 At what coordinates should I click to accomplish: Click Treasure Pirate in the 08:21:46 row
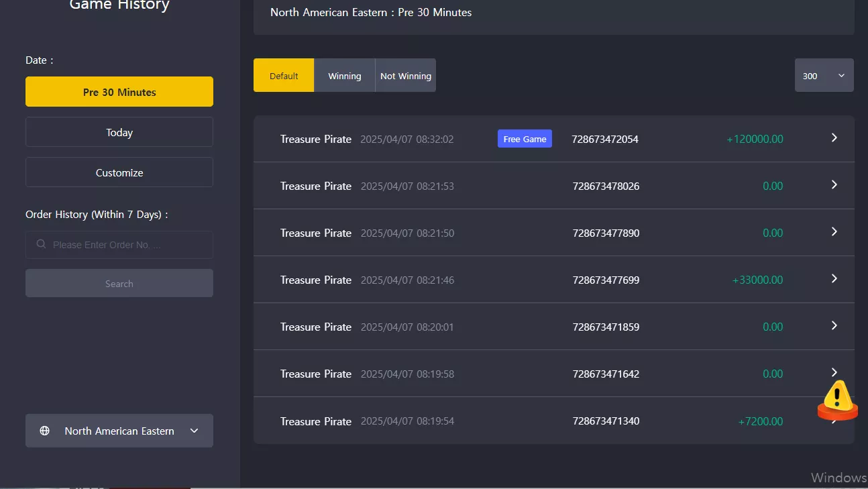[x=316, y=280]
